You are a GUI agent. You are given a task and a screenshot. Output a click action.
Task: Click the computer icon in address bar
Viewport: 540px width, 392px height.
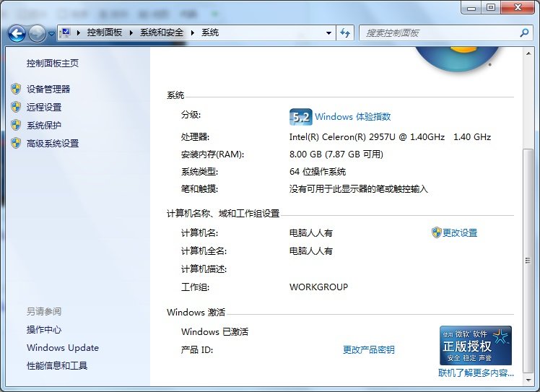pos(66,33)
